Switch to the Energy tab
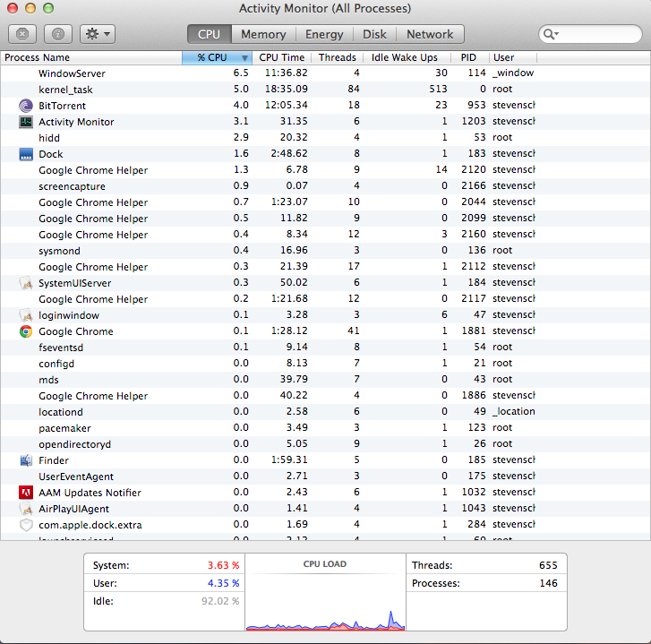The width and height of the screenshot is (651, 644). [x=324, y=34]
